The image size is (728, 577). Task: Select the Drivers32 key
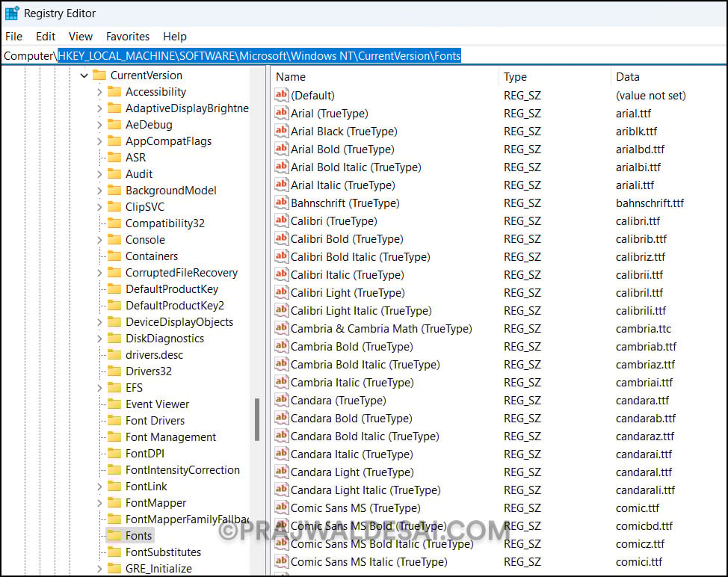tap(149, 371)
